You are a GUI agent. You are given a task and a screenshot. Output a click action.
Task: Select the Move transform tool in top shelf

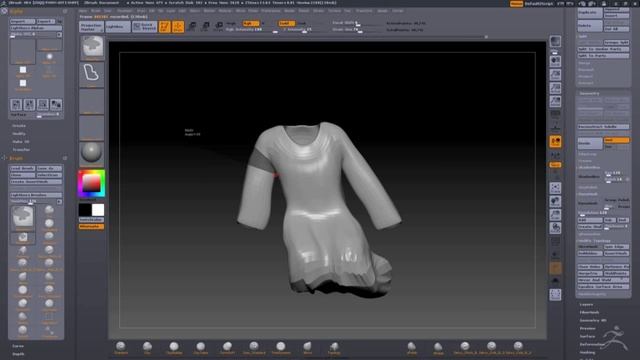[x=192, y=27]
